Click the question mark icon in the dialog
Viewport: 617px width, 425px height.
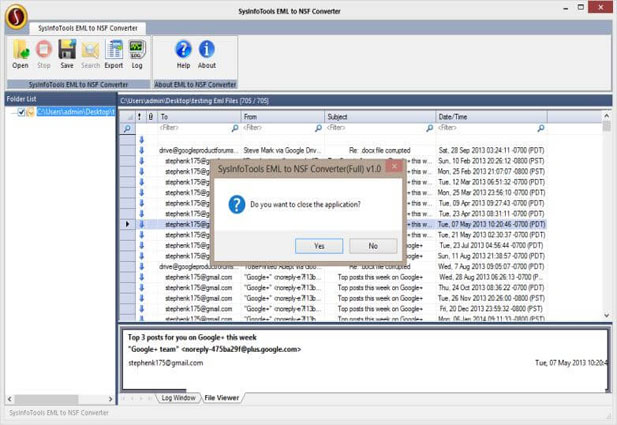pyautogui.click(x=237, y=205)
